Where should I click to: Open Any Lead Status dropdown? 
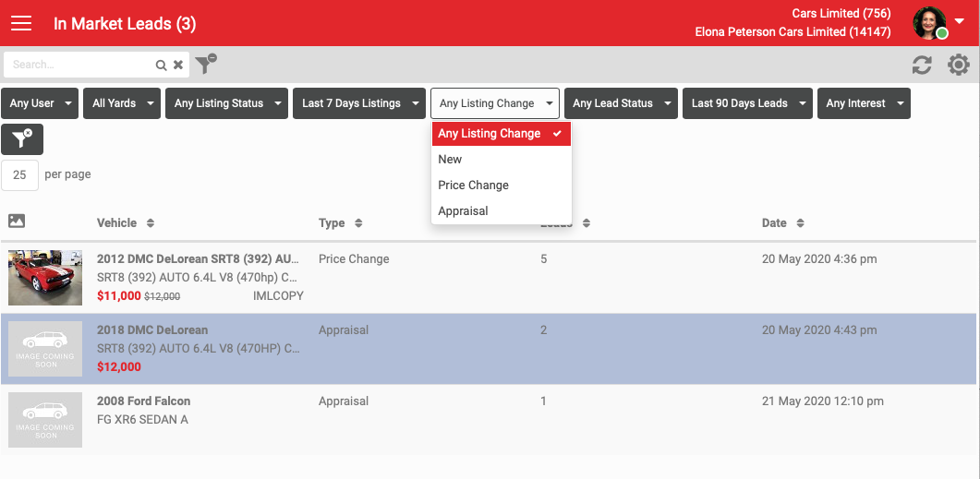pos(622,103)
